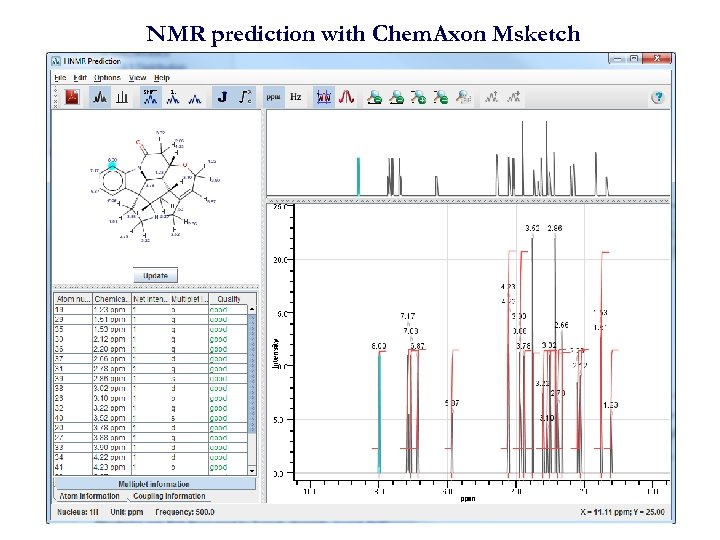Screen dimensions: 720x540
Task: Click the red peak curve icon
Action: pyautogui.click(x=346, y=97)
